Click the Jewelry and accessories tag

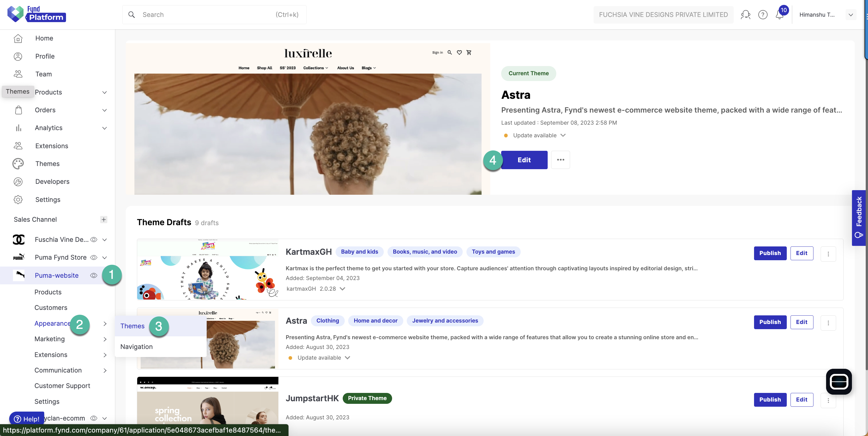tap(445, 321)
